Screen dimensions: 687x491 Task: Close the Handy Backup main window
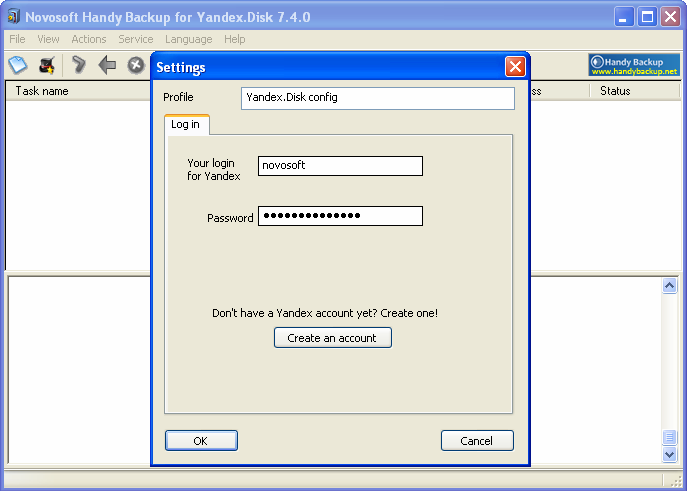(670, 17)
